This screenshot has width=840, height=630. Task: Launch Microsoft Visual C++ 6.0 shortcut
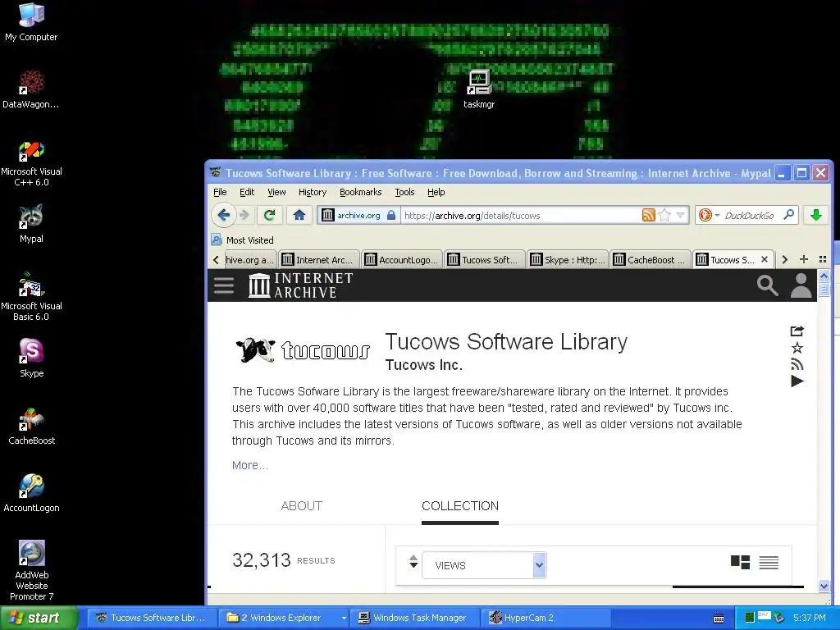[x=31, y=164]
